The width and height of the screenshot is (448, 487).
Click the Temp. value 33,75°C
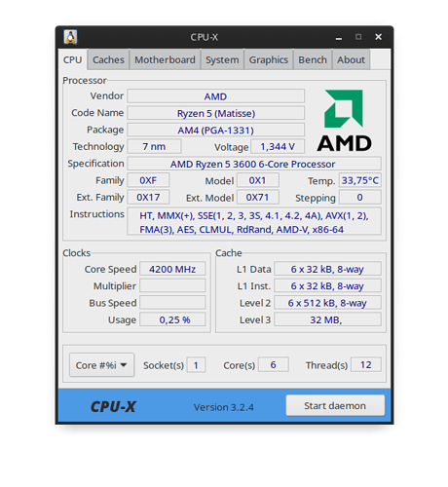360,180
